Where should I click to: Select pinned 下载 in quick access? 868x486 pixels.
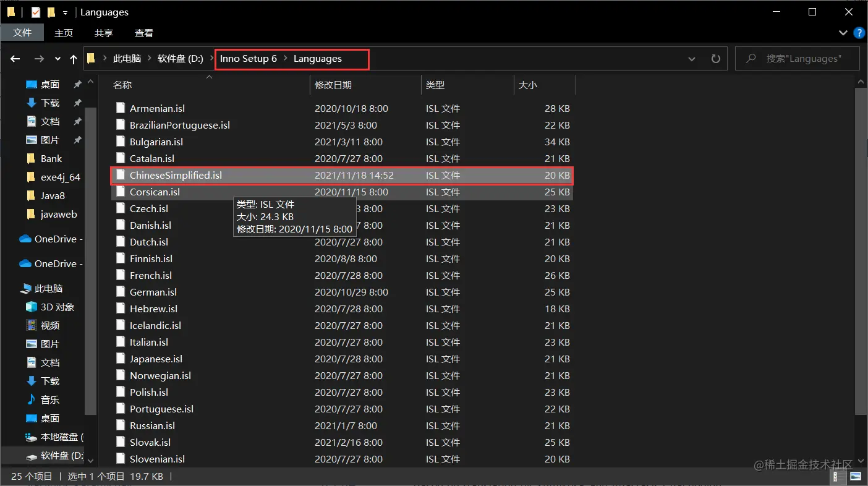50,103
